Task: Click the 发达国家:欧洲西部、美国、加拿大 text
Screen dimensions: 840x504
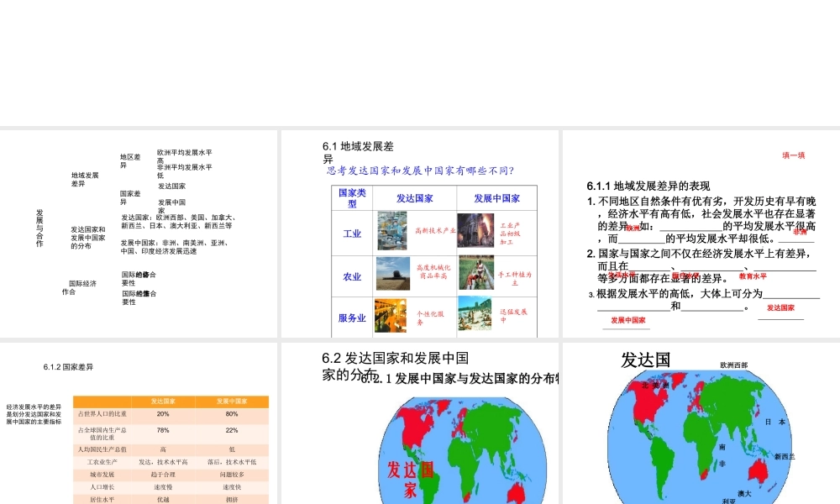Action: (x=178, y=222)
